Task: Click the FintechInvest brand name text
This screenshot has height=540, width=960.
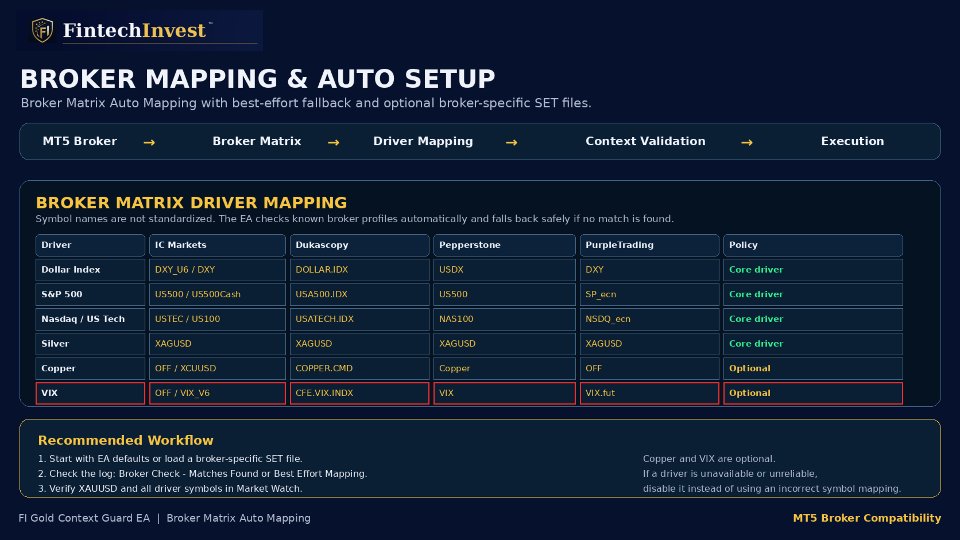Action: pos(134,31)
